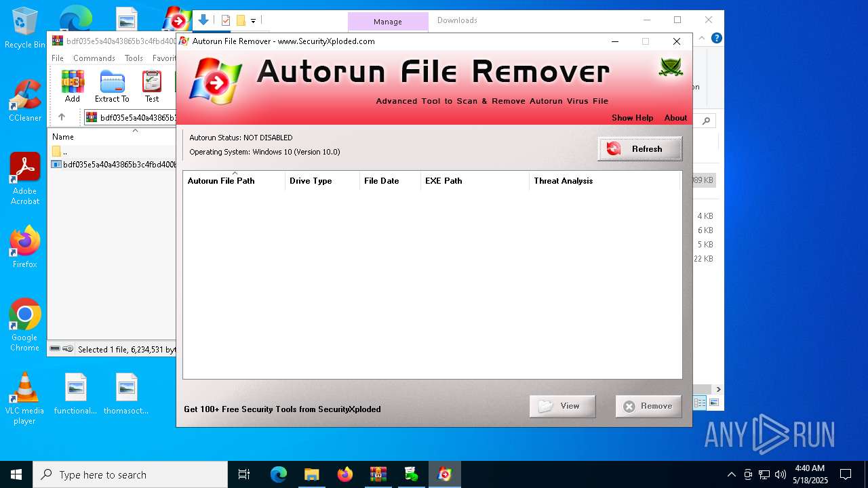Image resolution: width=868 pixels, height=488 pixels.
Task: Click the Properties checkmark icon in Explorer
Action: coord(226,20)
